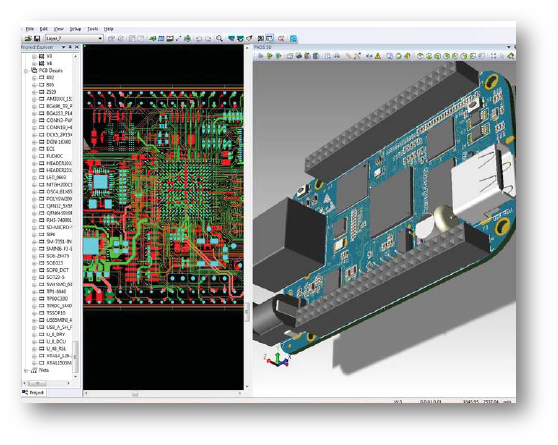Click the Project Explorer vertical scrollbar
The width and height of the screenshot is (558, 445).
pyautogui.click(x=75, y=216)
